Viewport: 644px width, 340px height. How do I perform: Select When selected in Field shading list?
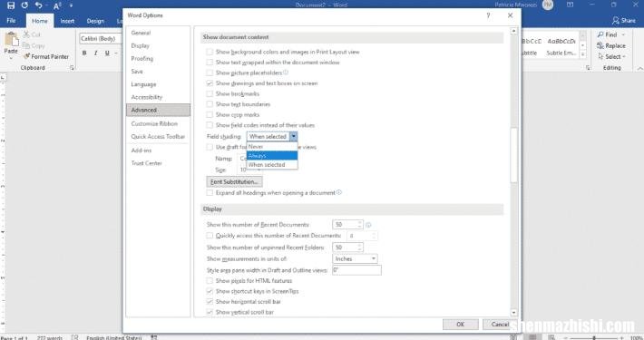point(272,165)
